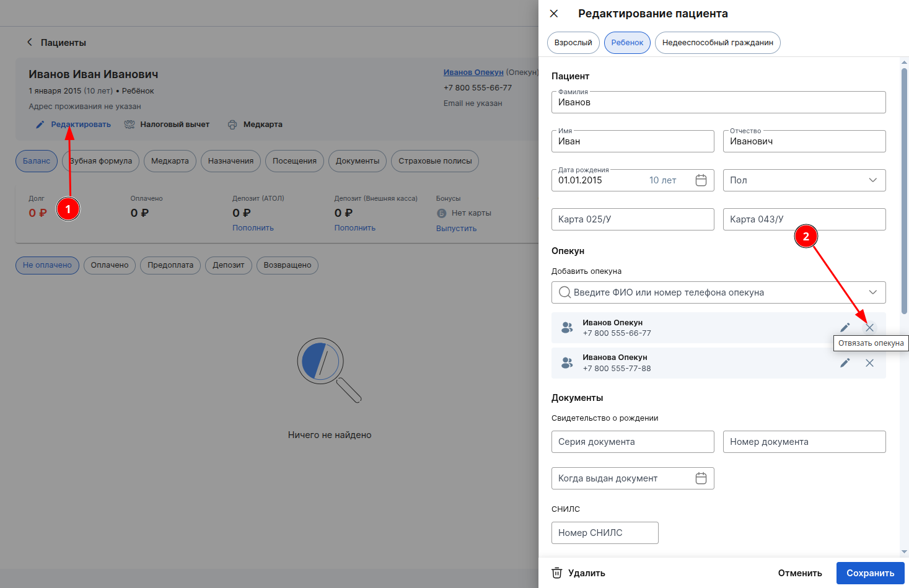Expand the Пол dropdown
Screen dimensions: 909x588
(804, 180)
